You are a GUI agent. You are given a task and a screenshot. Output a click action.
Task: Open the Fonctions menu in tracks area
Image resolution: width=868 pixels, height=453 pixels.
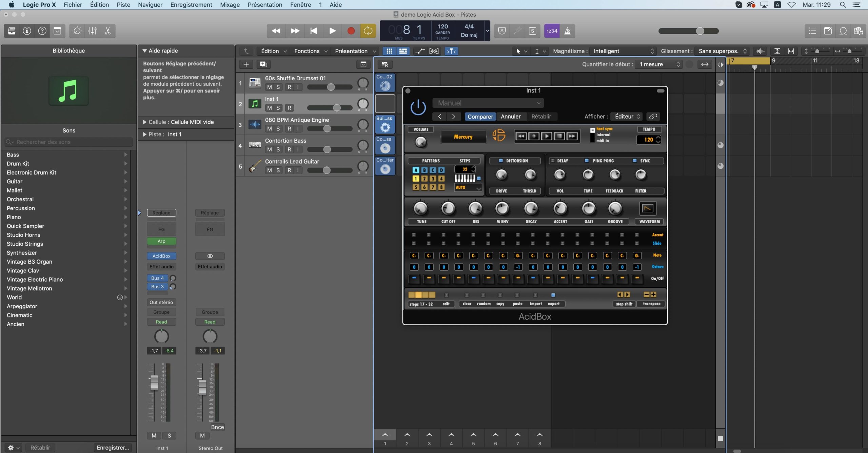click(x=310, y=51)
